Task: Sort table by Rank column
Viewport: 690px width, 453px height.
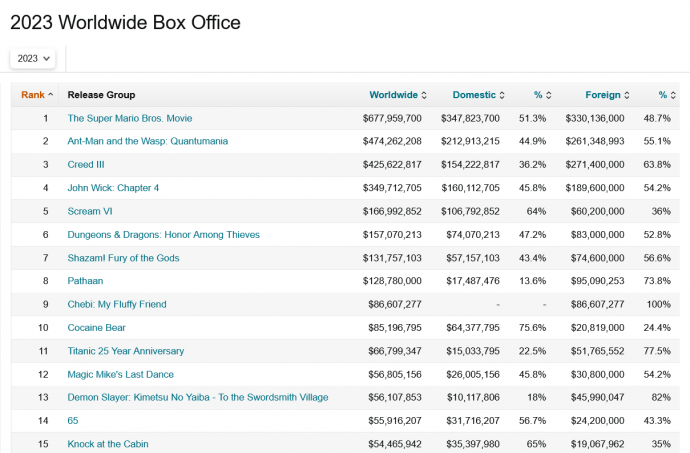Action: click(37, 95)
